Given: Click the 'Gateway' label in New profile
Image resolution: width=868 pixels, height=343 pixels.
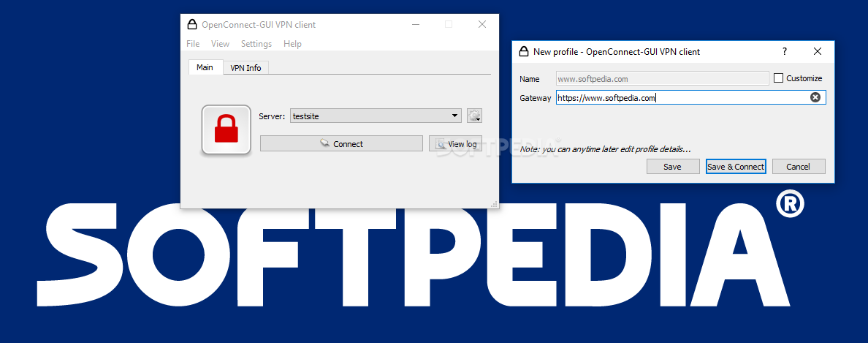Looking at the screenshot, I should 536,98.
